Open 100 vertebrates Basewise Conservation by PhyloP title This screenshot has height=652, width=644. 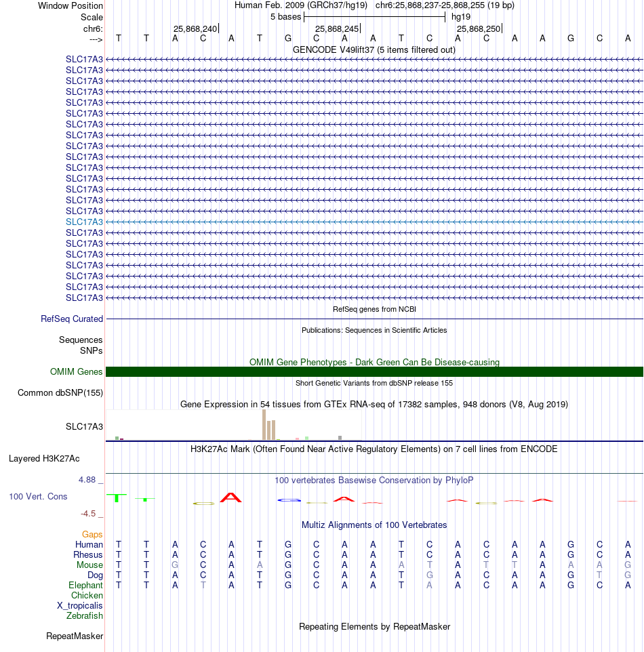click(374, 481)
